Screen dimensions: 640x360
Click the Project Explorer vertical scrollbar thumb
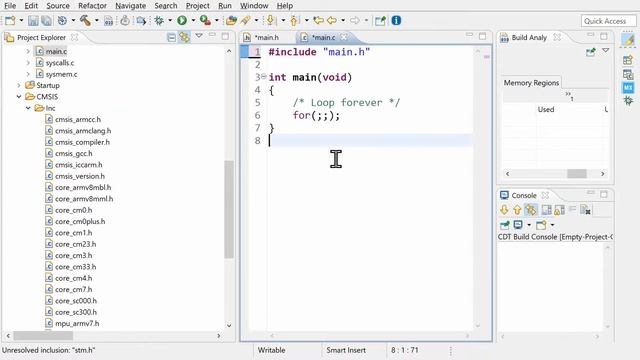(229, 209)
